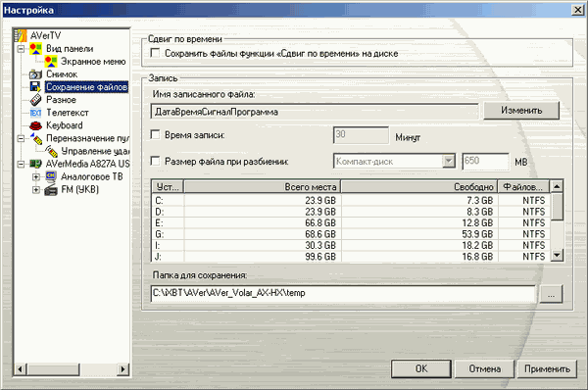Image resolution: width=588 pixels, height=390 pixels.
Task: Select the Вид панели icon
Action: click(35, 48)
